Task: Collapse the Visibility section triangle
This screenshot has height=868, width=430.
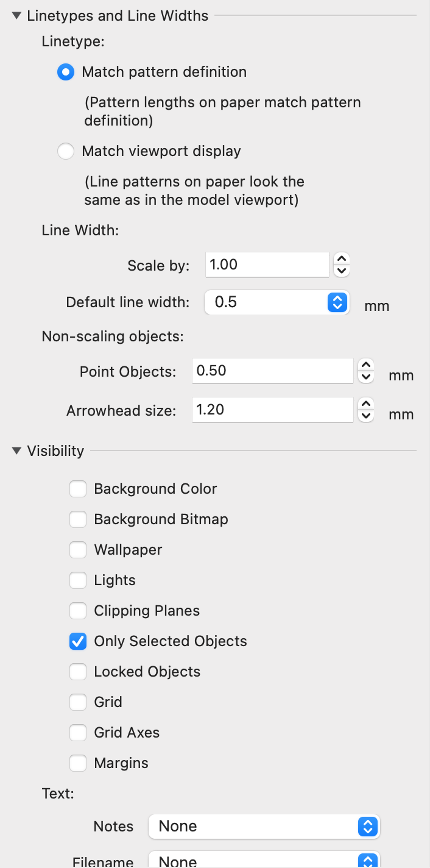Action: [x=16, y=451]
